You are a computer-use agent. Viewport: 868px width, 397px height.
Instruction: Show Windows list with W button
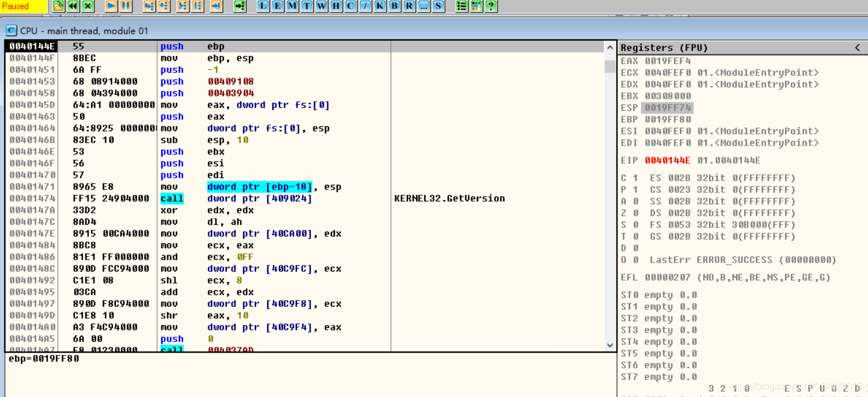pos(321,6)
